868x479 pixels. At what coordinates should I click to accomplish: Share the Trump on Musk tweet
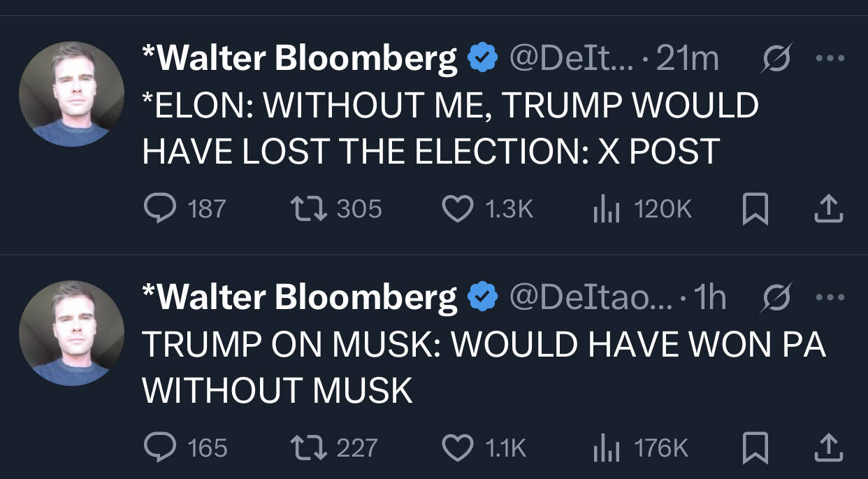[x=829, y=447]
